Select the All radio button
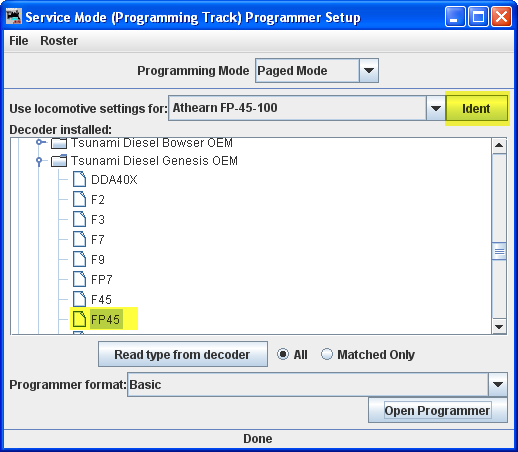The width and height of the screenshot is (518, 452). 283,354
